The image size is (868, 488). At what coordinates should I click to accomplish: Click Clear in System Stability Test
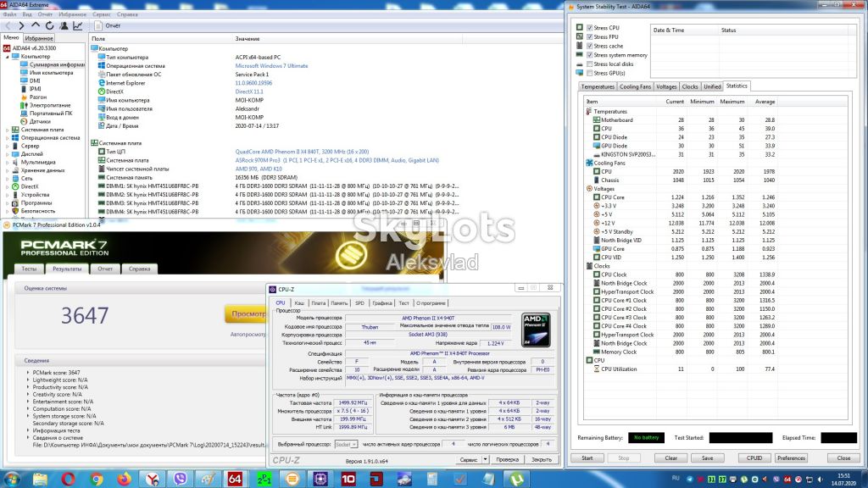671,458
